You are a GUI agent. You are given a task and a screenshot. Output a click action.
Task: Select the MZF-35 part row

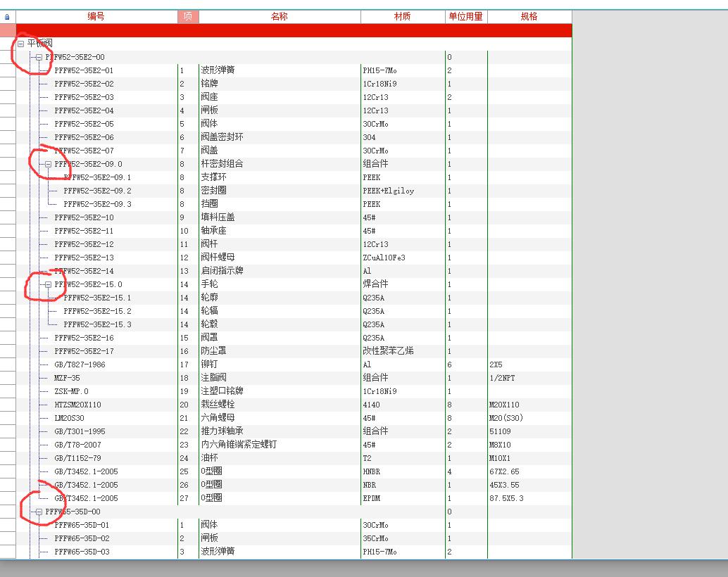[67, 378]
